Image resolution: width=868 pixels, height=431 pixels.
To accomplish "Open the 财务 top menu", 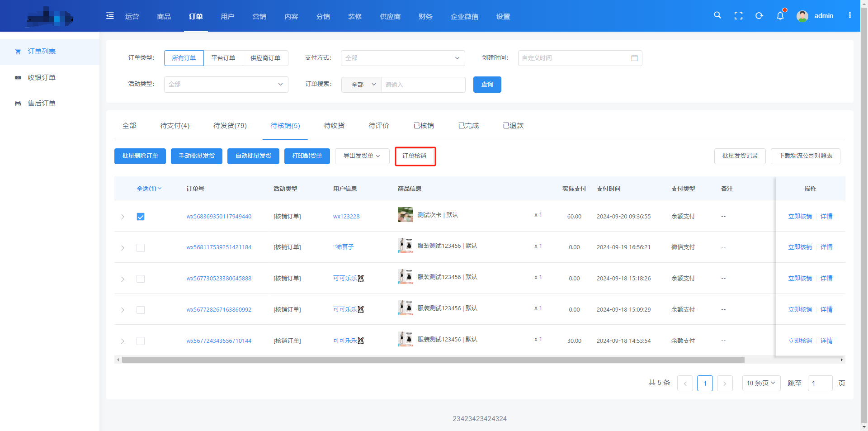I will click(x=425, y=16).
